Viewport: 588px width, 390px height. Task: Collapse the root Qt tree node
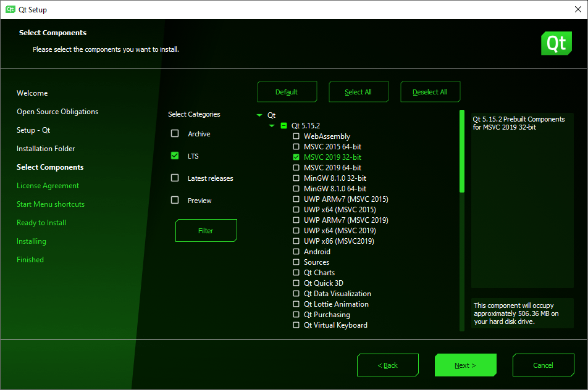tap(259, 114)
